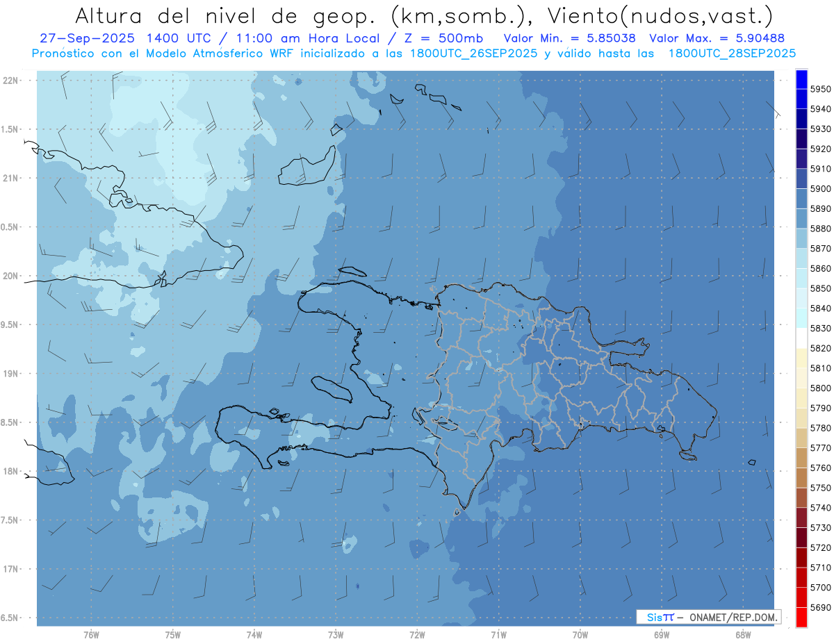Click the 69W longitude label

tap(662, 635)
